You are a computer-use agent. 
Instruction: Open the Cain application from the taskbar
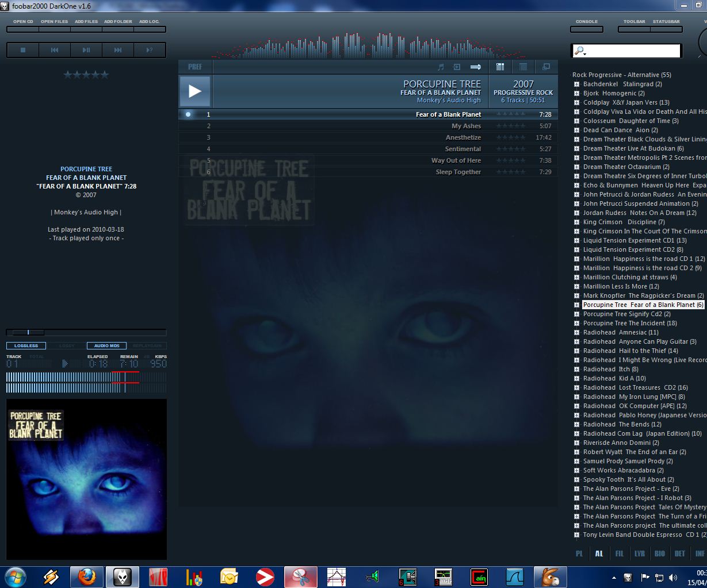tap(479, 577)
